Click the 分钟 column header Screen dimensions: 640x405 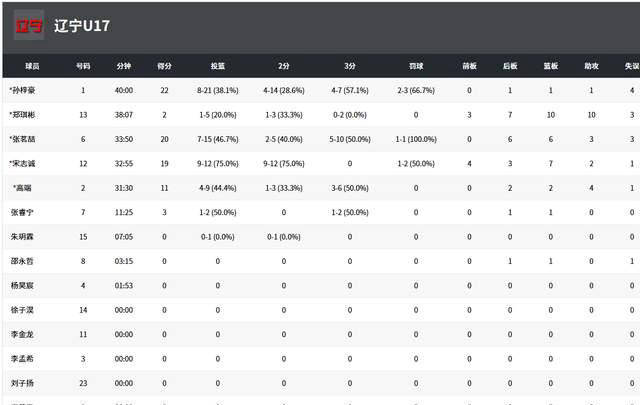[123, 66]
